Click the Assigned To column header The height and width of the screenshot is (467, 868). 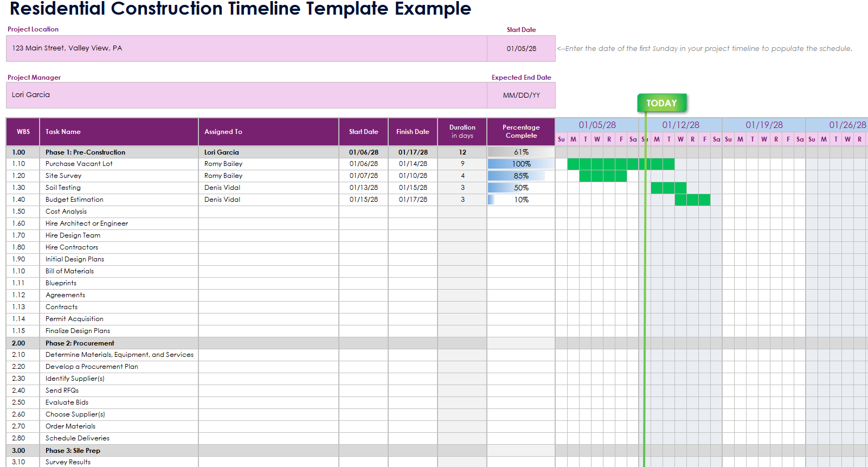coord(268,132)
